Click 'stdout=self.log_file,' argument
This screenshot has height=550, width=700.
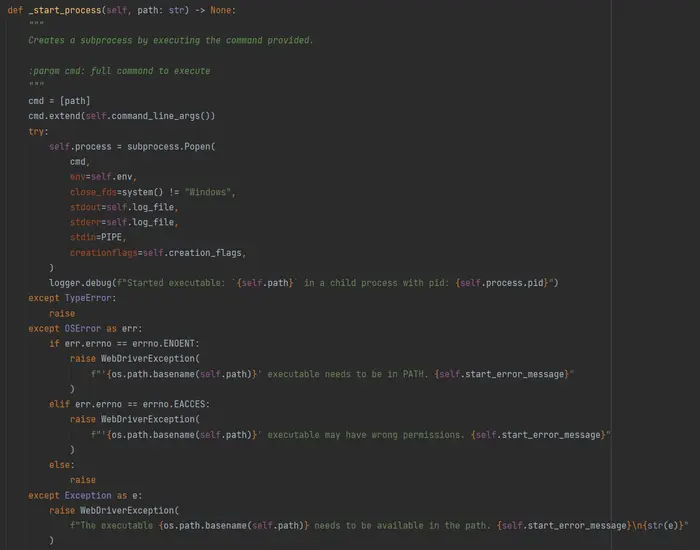tap(124, 207)
